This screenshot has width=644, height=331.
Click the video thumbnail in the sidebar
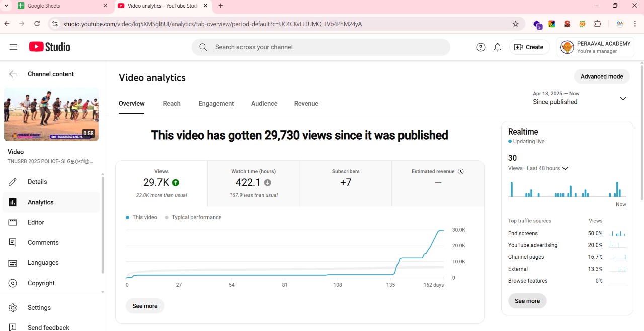(x=51, y=114)
